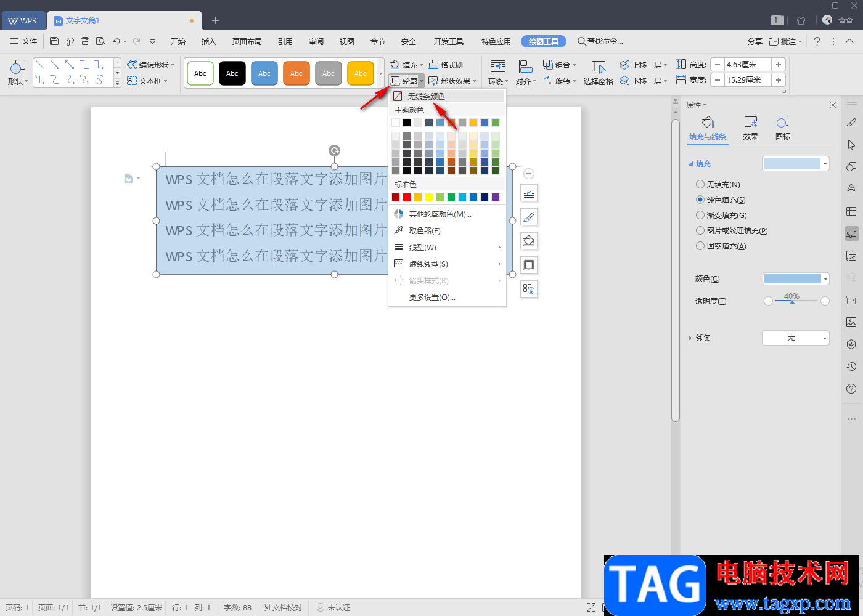The height and width of the screenshot is (616, 863).
Task: Click the 高度 height input field
Action: (x=748, y=65)
